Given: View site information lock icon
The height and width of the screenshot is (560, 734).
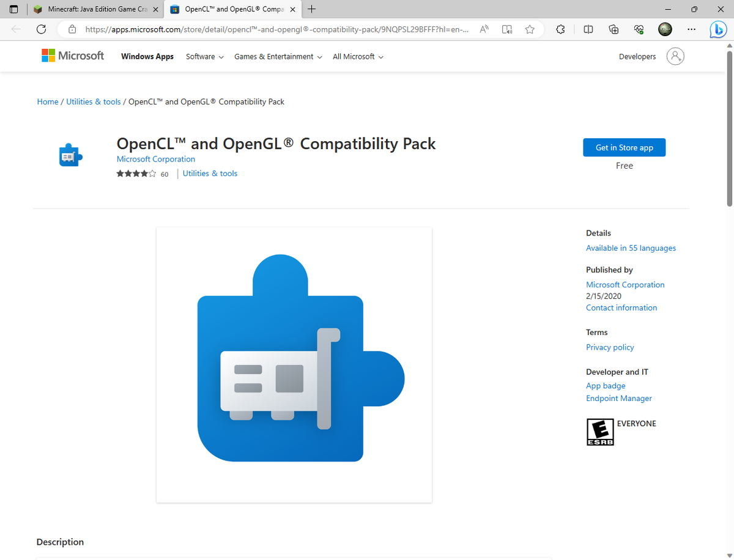Looking at the screenshot, I should (x=72, y=29).
